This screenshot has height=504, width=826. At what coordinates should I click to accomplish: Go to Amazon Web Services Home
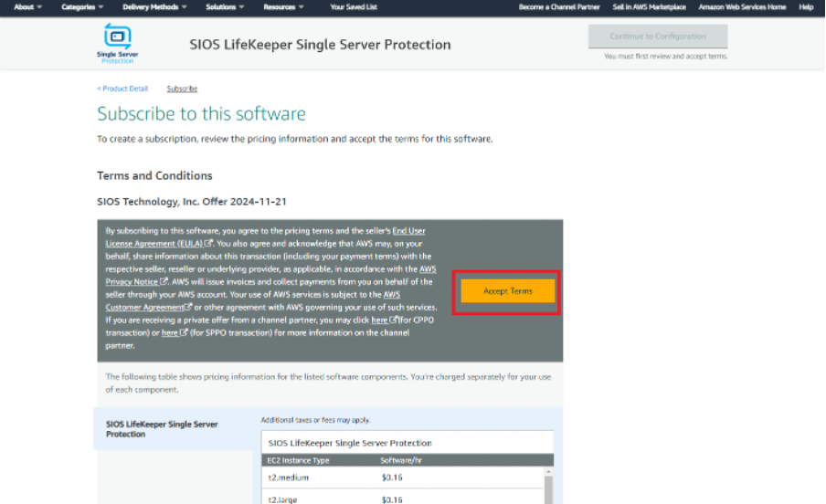point(742,6)
